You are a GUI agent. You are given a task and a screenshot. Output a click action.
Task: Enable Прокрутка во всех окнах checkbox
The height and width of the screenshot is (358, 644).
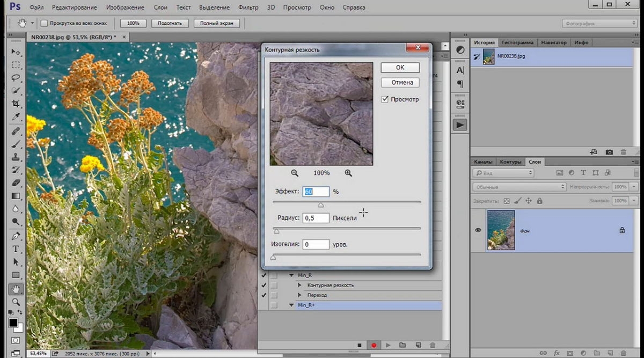click(45, 24)
